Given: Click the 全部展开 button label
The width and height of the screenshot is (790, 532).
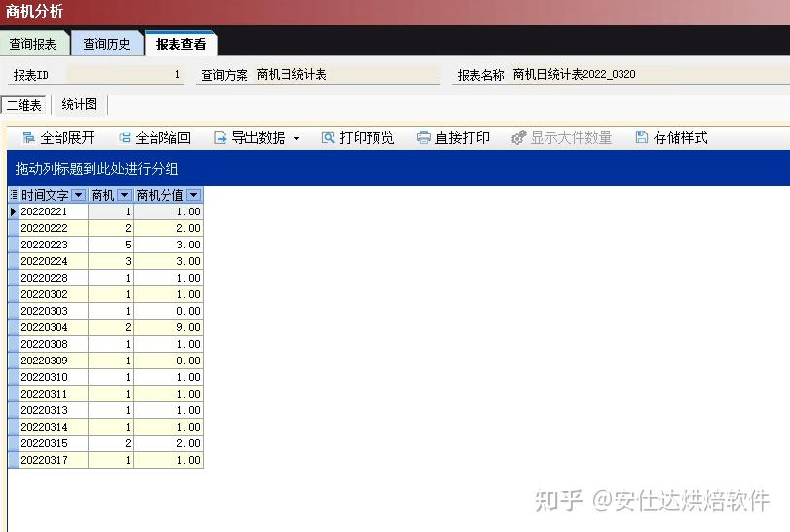Looking at the screenshot, I should coord(67,137).
